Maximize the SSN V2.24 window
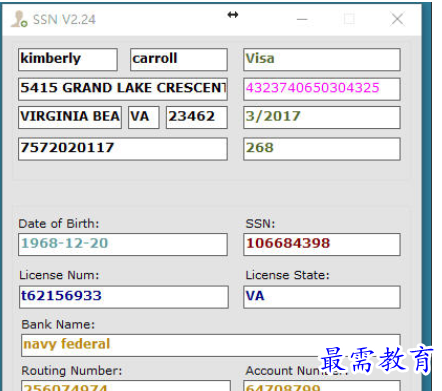Viewport: 442px width, 391px height. pyautogui.click(x=349, y=19)
